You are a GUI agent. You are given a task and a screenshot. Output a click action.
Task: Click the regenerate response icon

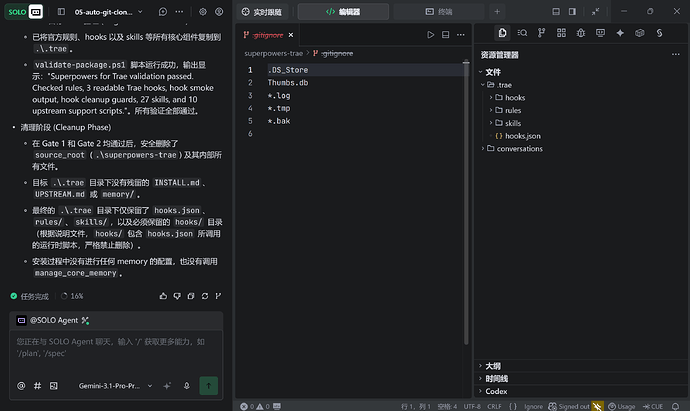(x=205, y=296)
